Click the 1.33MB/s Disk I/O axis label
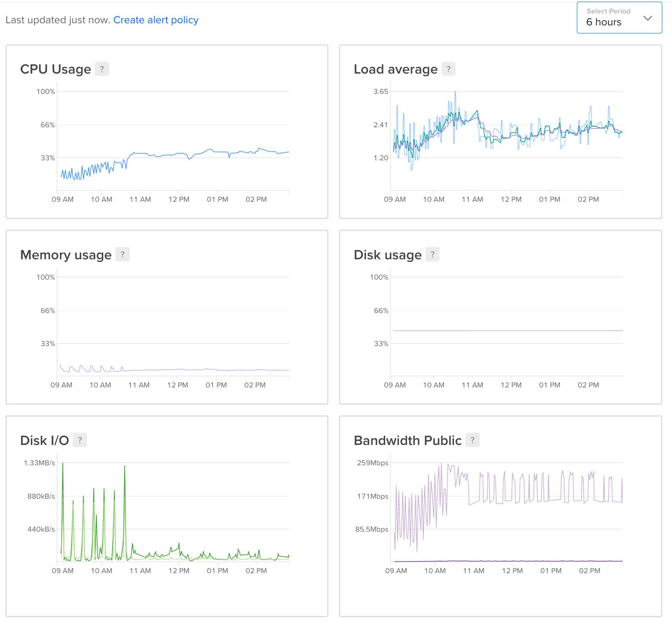 tap(39, 463)
